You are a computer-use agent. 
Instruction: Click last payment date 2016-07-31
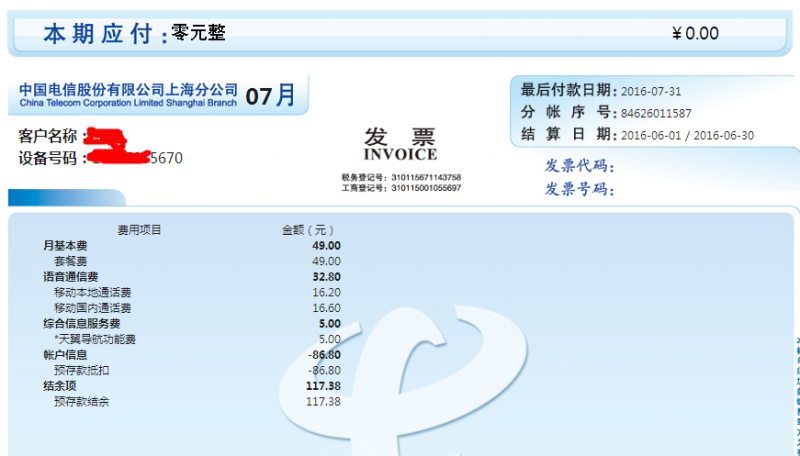coord(651,91)
